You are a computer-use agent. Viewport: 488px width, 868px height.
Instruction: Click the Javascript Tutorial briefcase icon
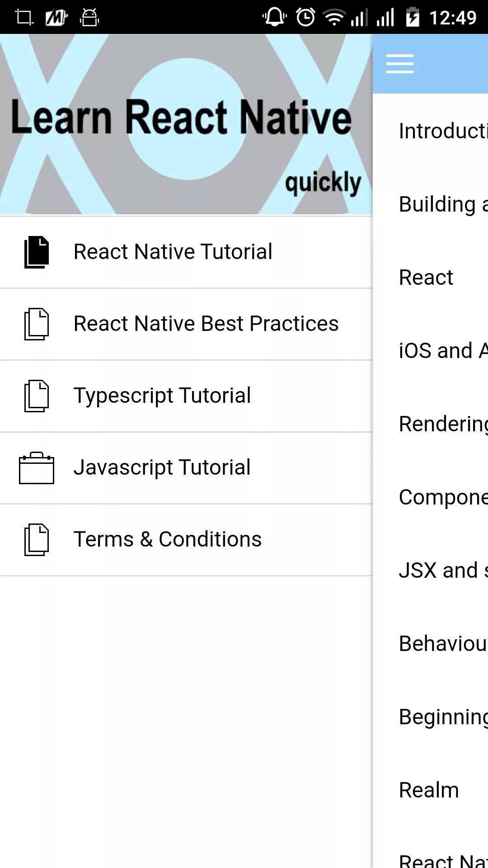[37, 468]
